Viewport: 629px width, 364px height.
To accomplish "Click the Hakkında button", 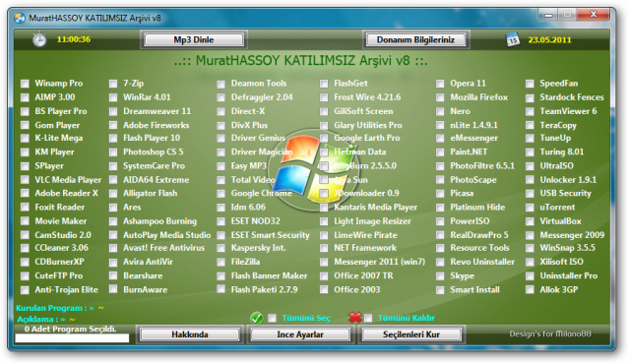I will pos(190,334).
